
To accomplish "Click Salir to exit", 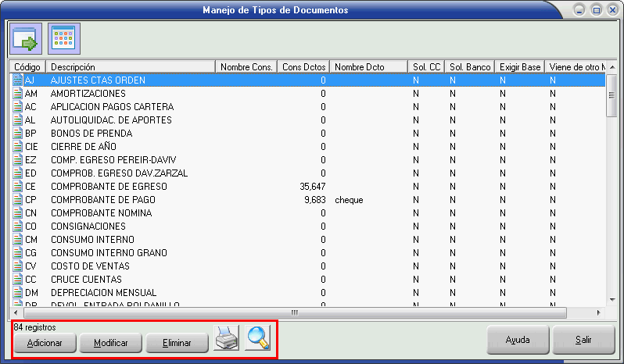I will [583, 341].
